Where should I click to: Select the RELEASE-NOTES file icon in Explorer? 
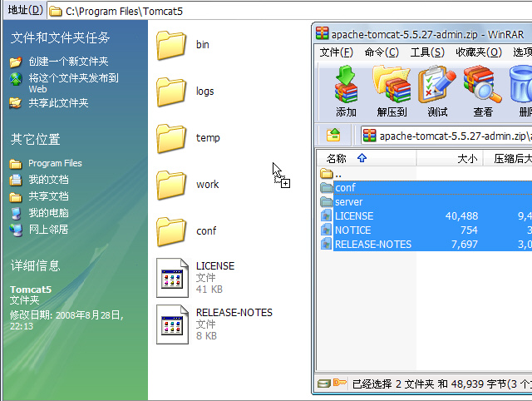[172, 324]
